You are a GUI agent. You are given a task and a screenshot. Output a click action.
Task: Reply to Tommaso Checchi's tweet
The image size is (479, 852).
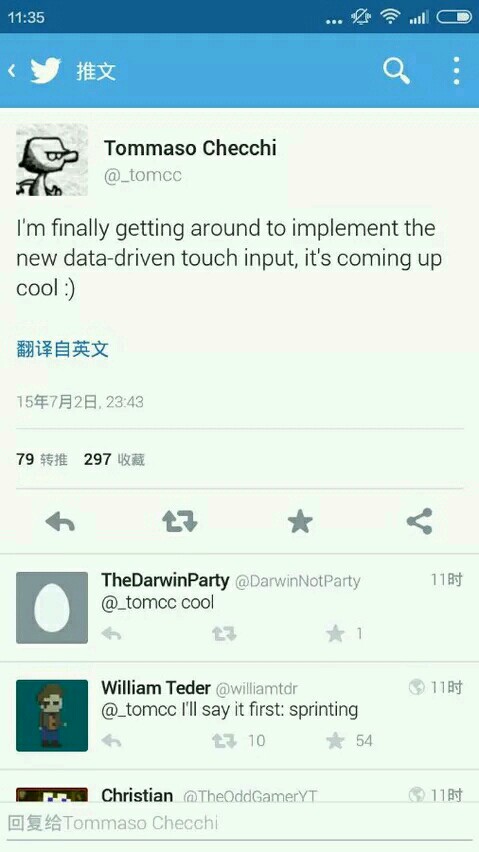point(60,522)
